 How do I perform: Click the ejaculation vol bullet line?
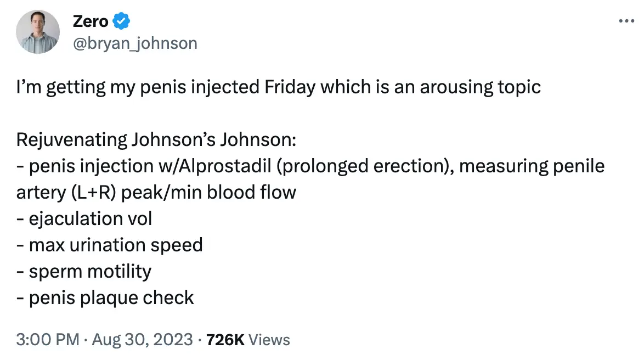[85, 218]
